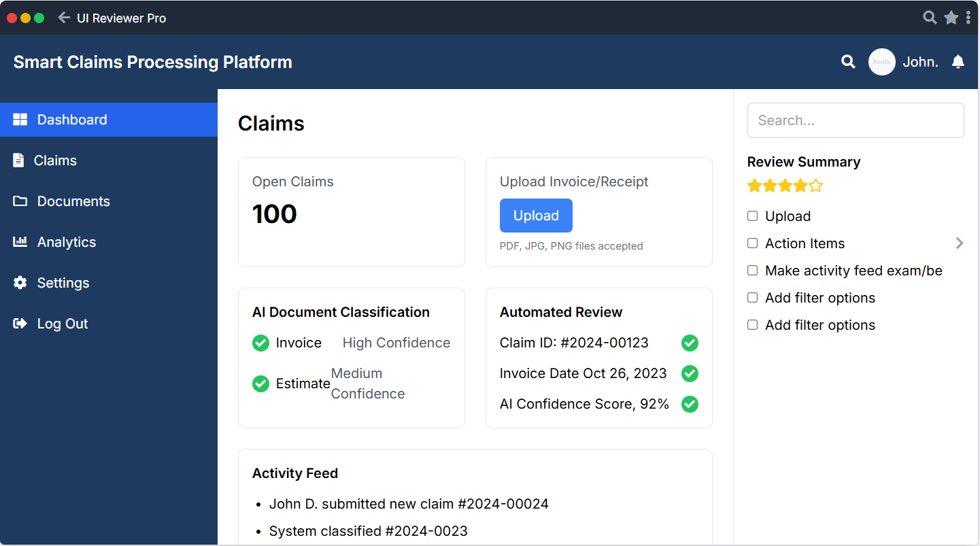Set the fifth star in the rating

pyautogui.click(x=815, y=185)
